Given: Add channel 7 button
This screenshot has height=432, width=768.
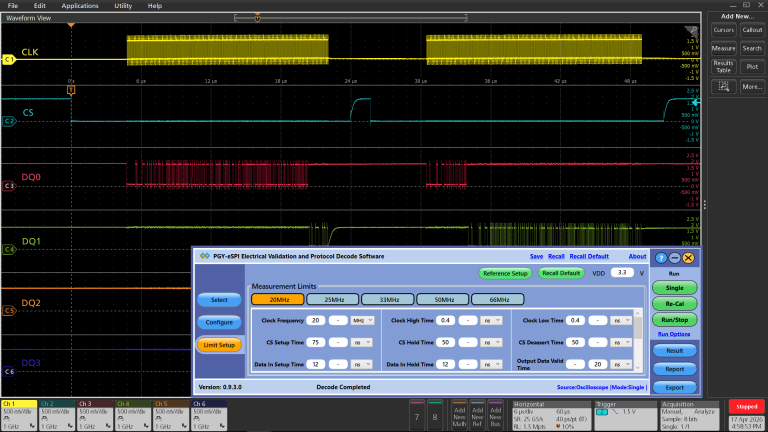Looking at the screenshot, I should (417, 416).
